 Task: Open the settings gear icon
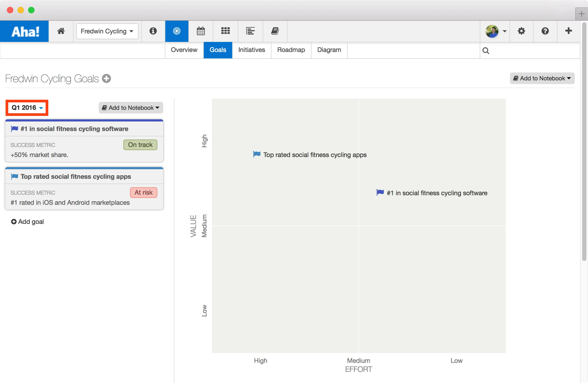coord(521,31)
